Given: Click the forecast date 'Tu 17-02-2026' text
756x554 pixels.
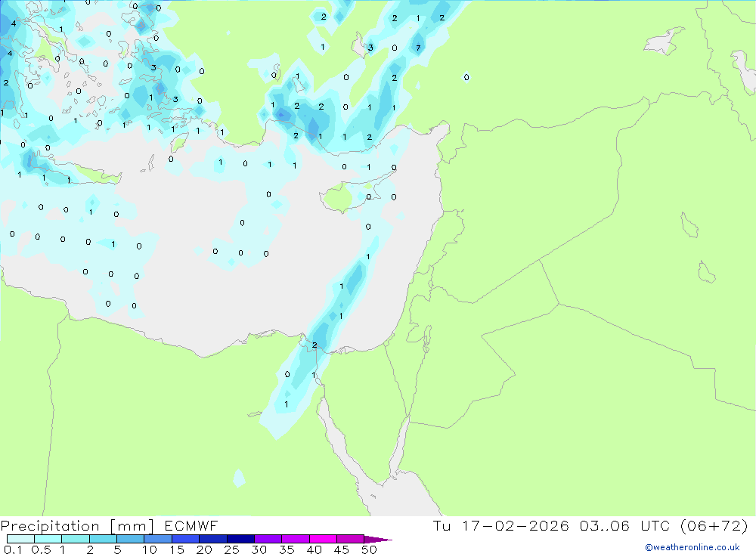Looking at the screenshot, I should [x=500, y=525].
